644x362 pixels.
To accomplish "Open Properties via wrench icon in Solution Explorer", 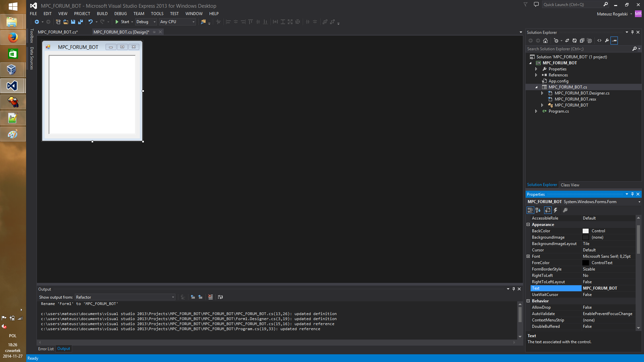I will click(607, 41).
